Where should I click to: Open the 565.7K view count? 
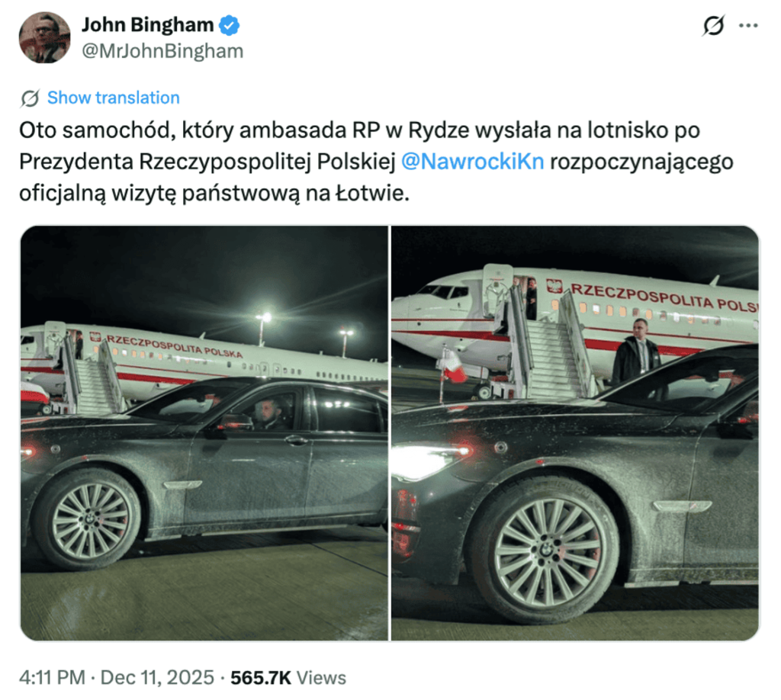pos(261,678)
